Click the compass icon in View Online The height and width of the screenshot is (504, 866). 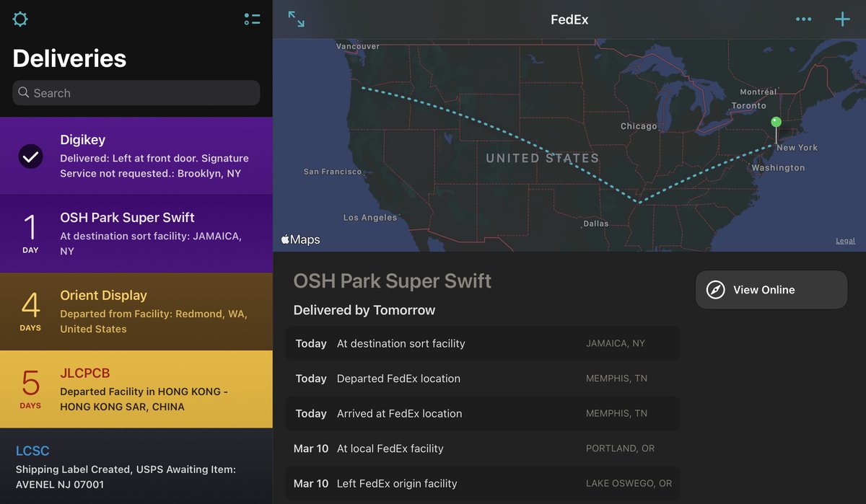tap(715, 290)
